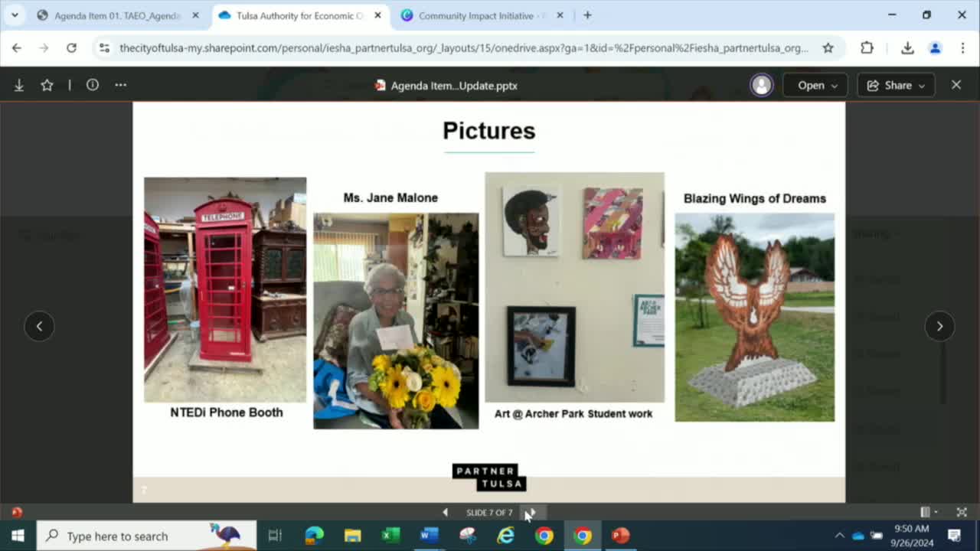Open Chrome three-dot menu
The image size is (980, 551).
coord(962,47)
